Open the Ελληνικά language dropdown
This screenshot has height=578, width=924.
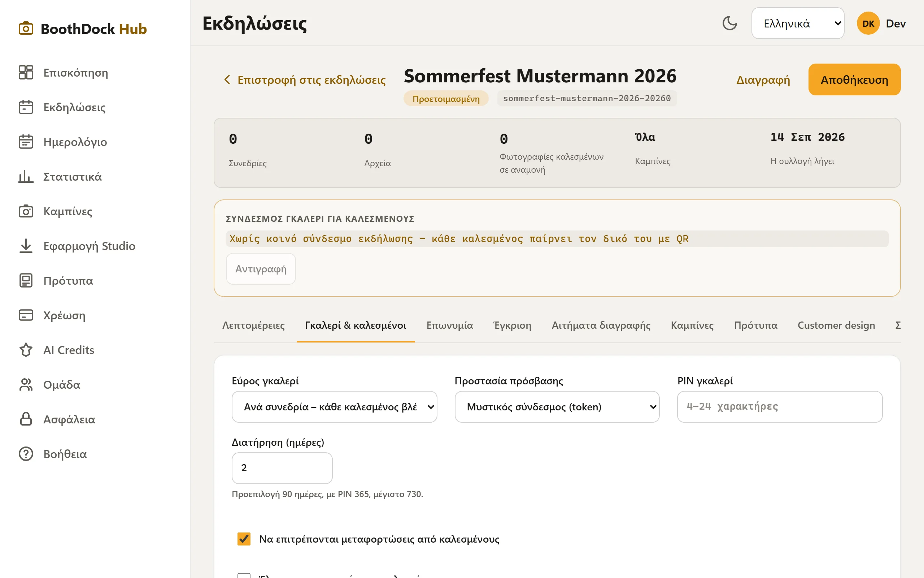click(x=798, y=23)
